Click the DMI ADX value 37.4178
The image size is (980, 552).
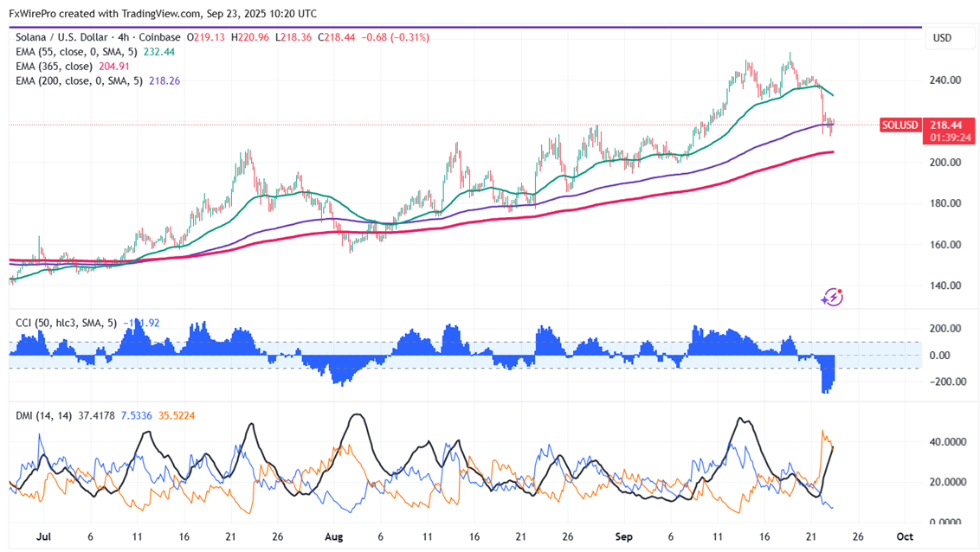point(96,415)
